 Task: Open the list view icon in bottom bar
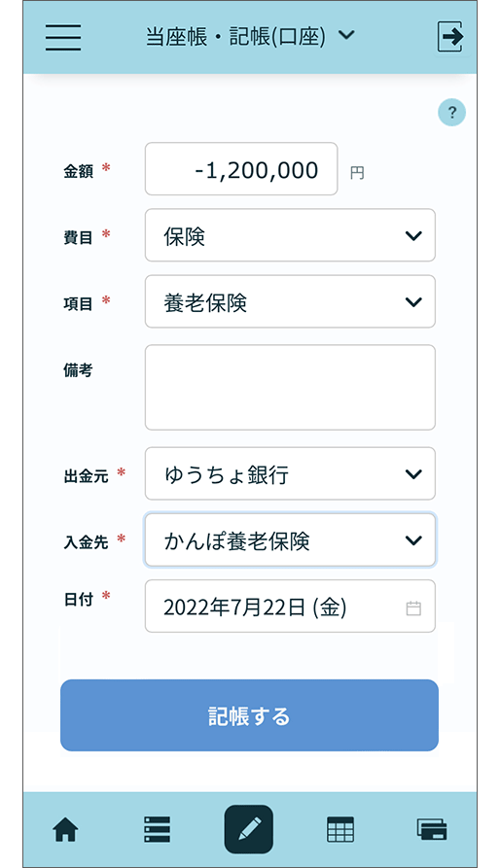click(158, 829)
